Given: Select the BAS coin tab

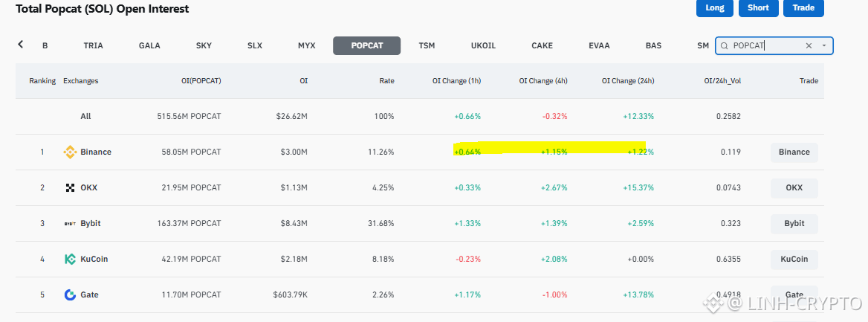Looking at the screenshot, I should (x=653, y=45).
